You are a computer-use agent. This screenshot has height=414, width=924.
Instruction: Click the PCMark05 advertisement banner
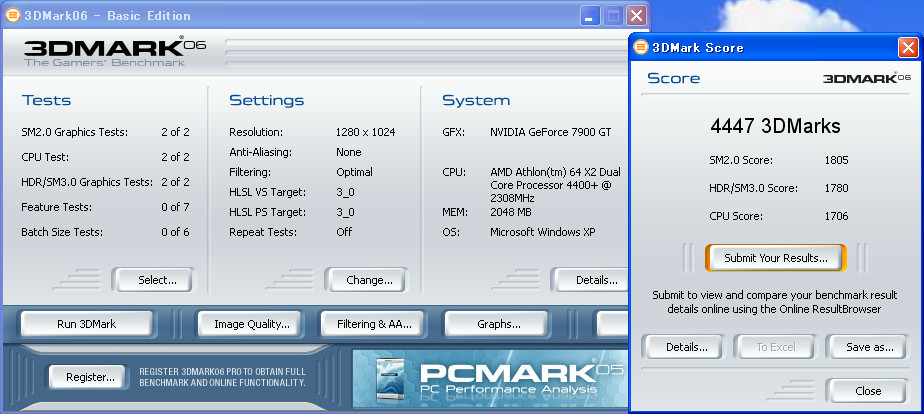490,379
